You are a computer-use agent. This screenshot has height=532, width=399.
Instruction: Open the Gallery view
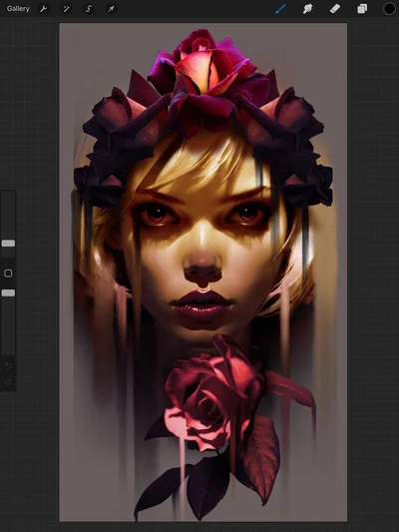point(18,9)
